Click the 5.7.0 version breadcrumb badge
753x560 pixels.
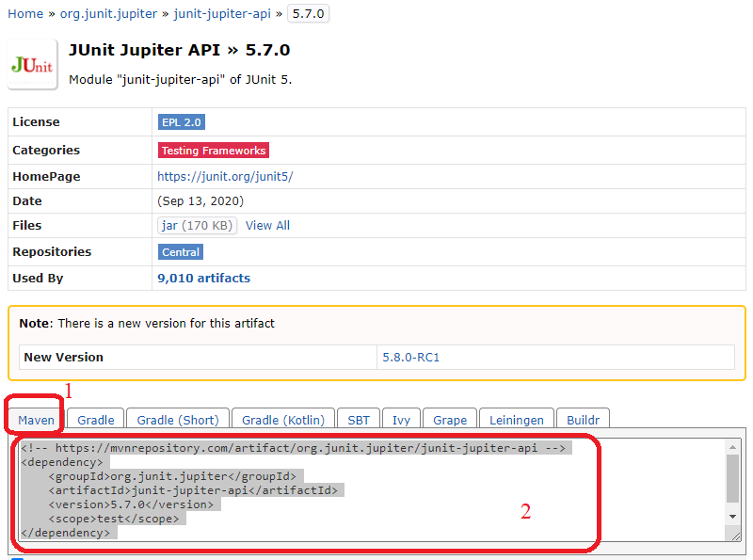[308, 13]
